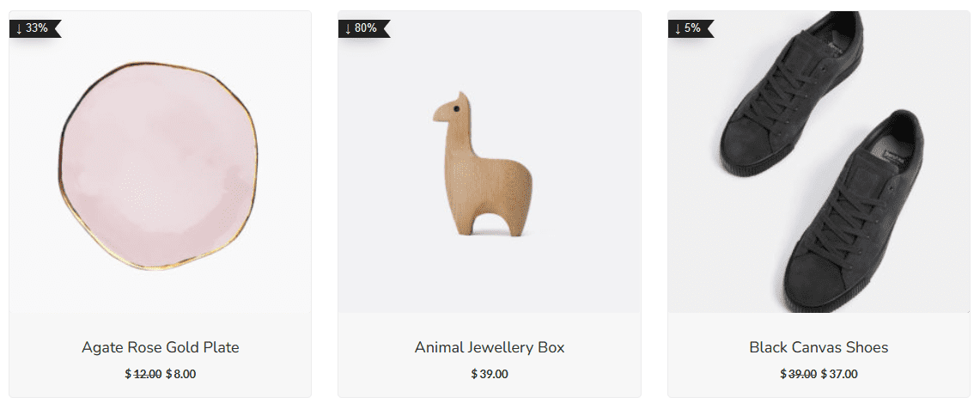
Task: Click the crossed-out $12.00 original price
Action: pos(143,375)
